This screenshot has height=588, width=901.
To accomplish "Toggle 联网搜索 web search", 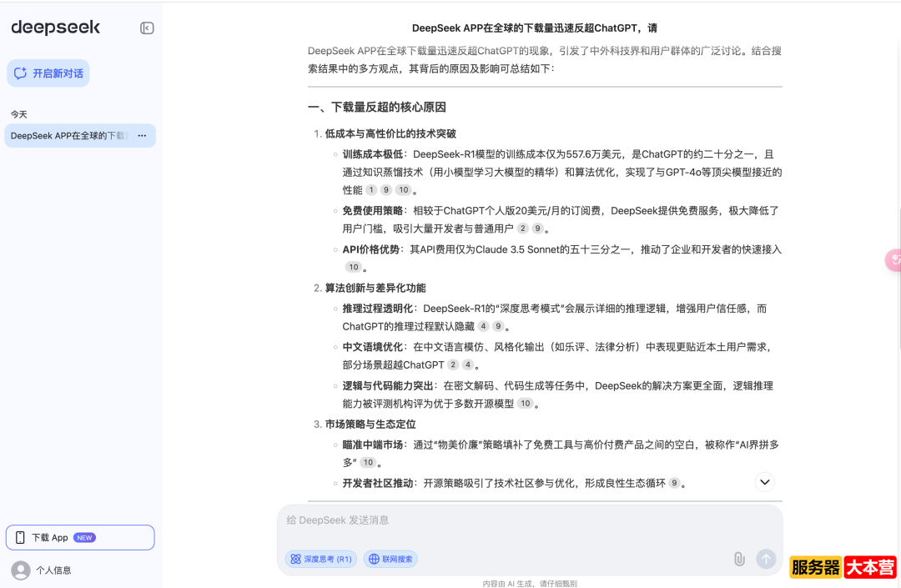I will pyautogui.click(x=390, y=559).
